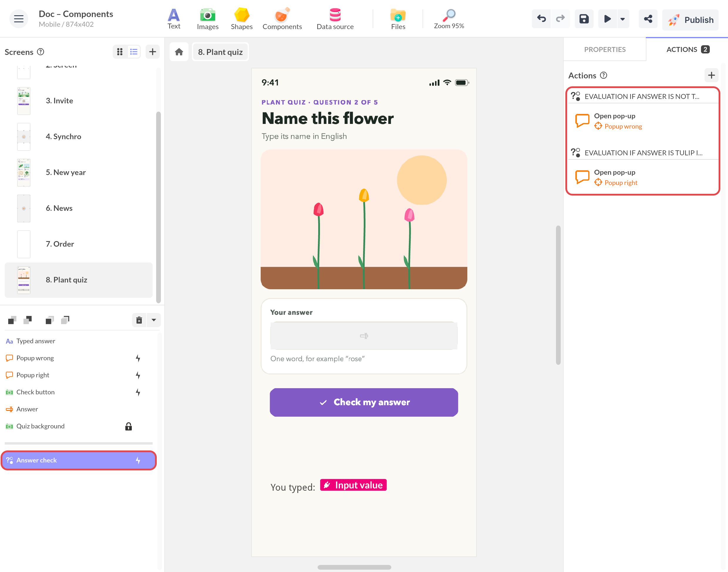Add a new screen
Image resolution: width=728 pixels, height=572 pixels.
[153, 52]
